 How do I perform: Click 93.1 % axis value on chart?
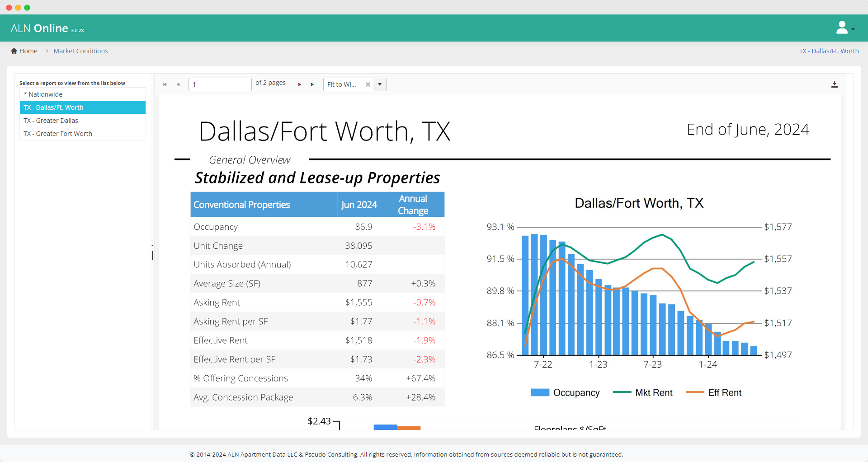[500, 227]
